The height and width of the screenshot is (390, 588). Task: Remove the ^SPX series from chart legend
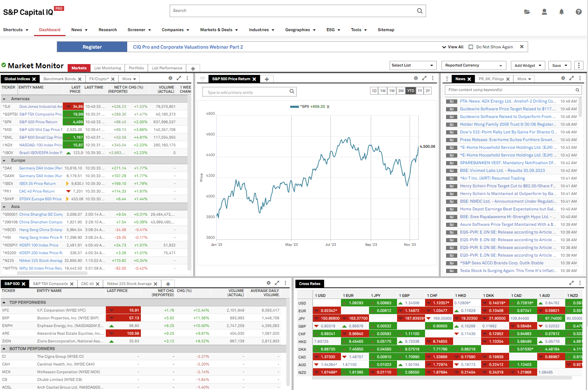(x=328, y=107)
